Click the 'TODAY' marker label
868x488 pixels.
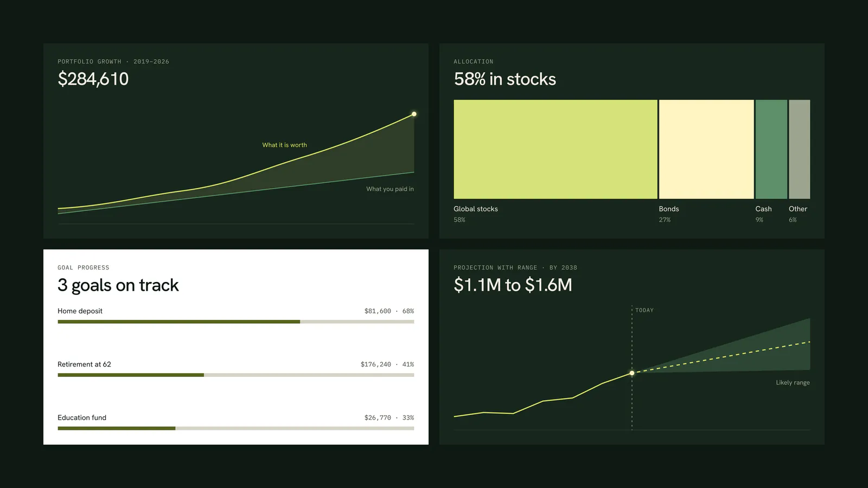click(644, 310)
